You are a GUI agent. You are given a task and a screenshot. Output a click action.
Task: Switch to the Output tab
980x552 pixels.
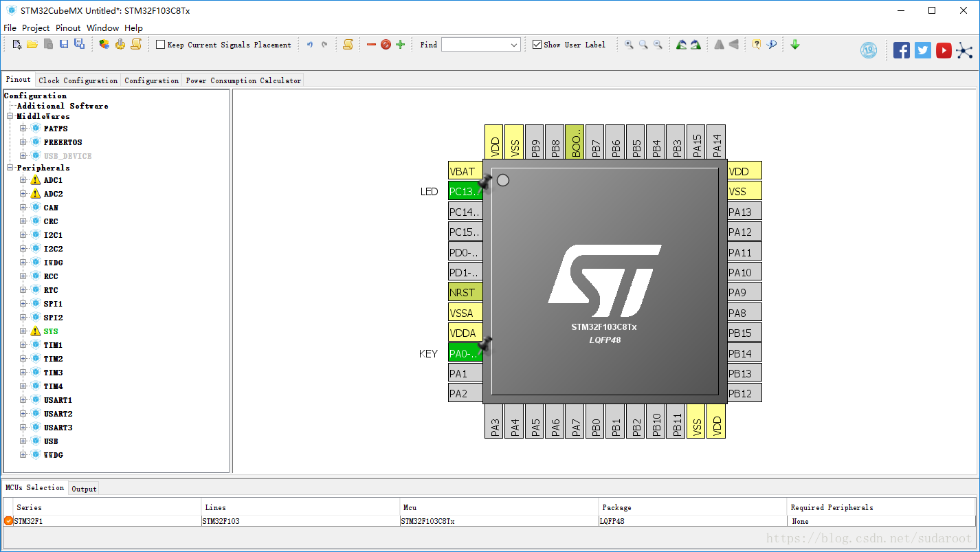[84, 489]
